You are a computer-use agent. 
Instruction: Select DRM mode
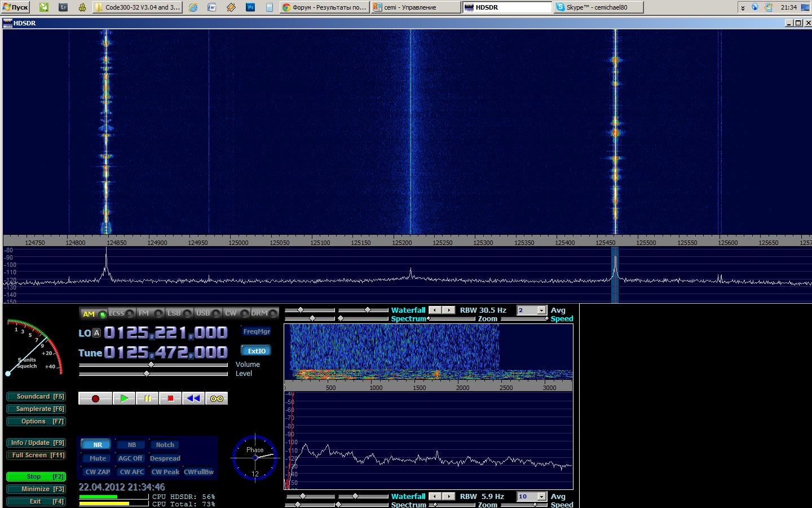coord(264,314)
